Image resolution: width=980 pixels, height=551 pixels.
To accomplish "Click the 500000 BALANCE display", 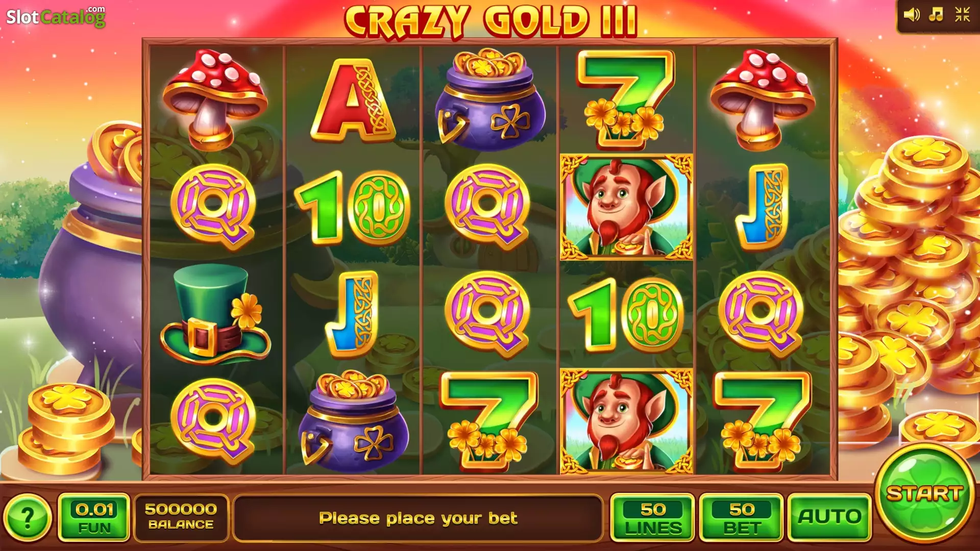I will 181,517.
